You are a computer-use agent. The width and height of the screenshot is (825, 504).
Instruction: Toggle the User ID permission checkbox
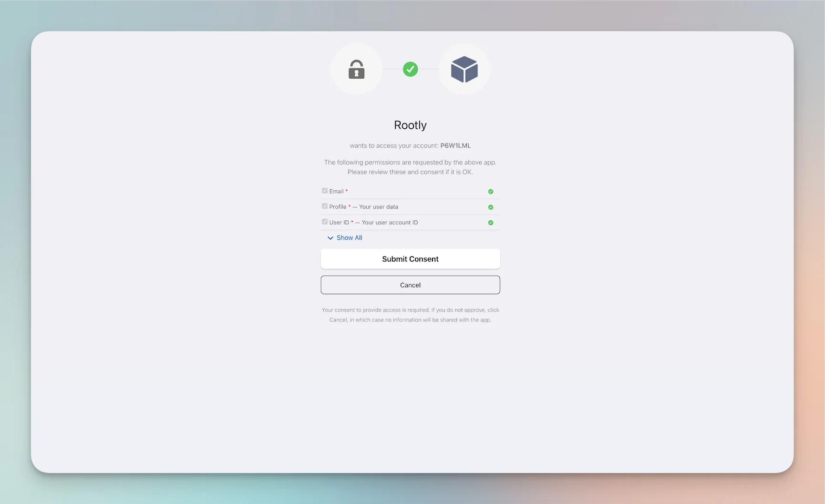click(x=324, y=222)
